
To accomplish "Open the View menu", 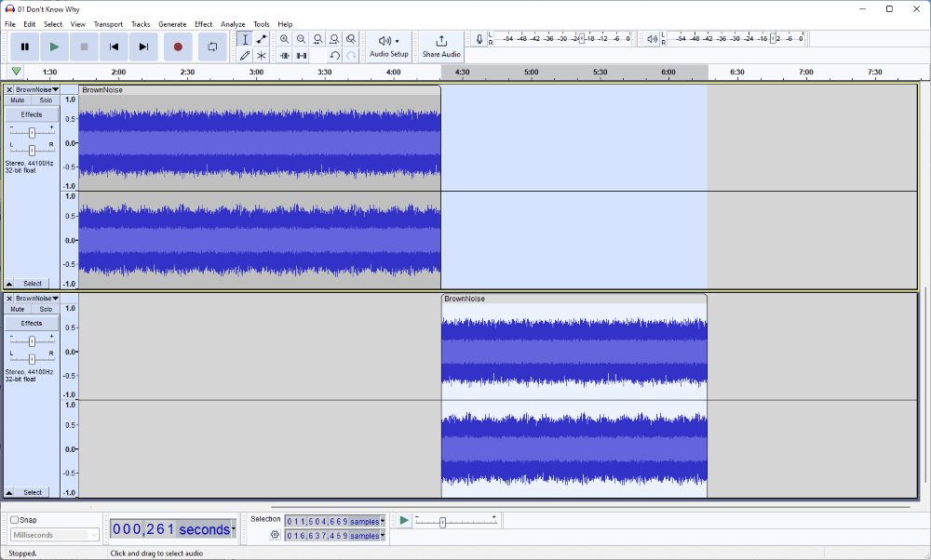I will click(78, 24).
